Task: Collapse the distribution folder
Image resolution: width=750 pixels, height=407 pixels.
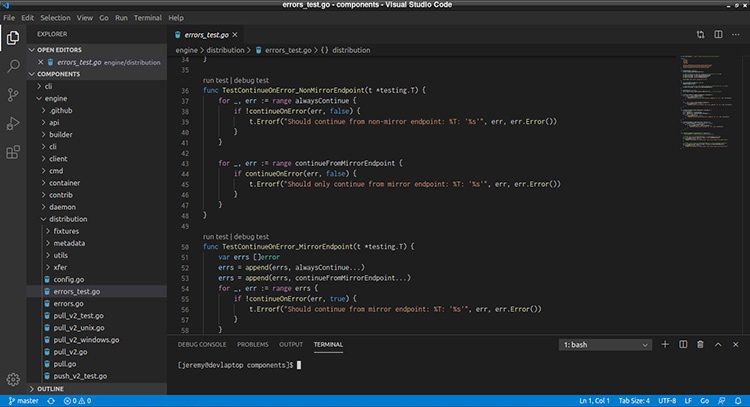Action: click(x=69, y=217)
